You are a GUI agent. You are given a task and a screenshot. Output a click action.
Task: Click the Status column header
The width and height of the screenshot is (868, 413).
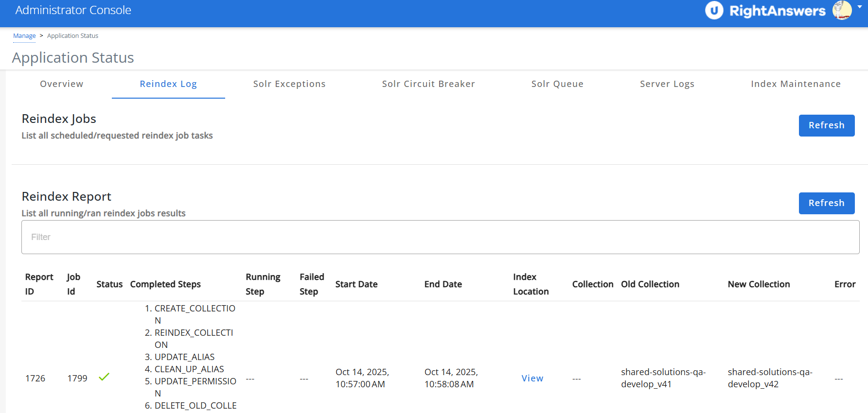click(109, 284)
